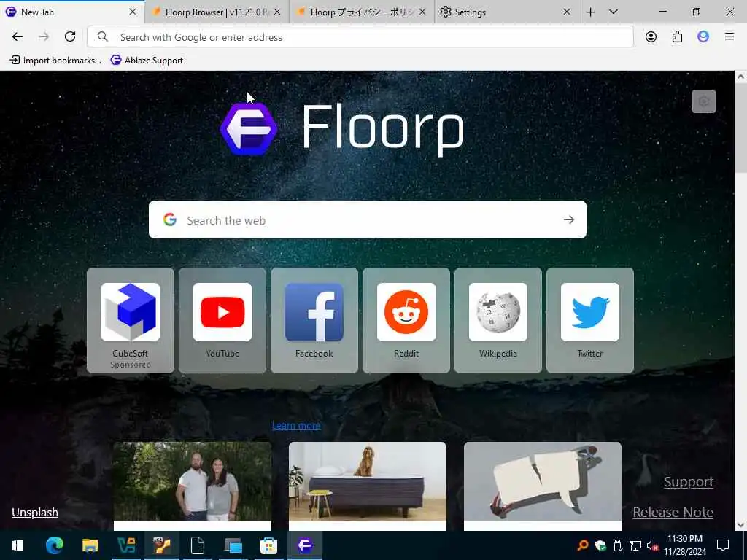Close the New Tab tab
This screenshot has width=747, height=560.
coord(133,12)
